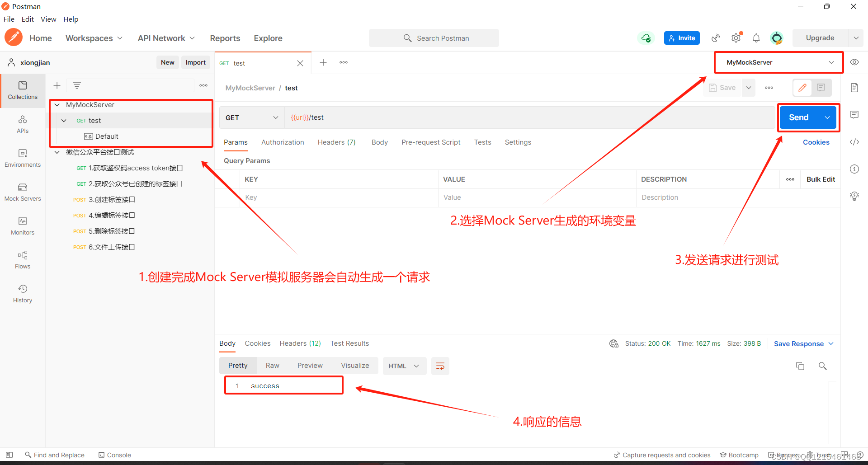Open the comments icon in right sidebar
This screenshot has height=465, width=868.
(854, 115)
